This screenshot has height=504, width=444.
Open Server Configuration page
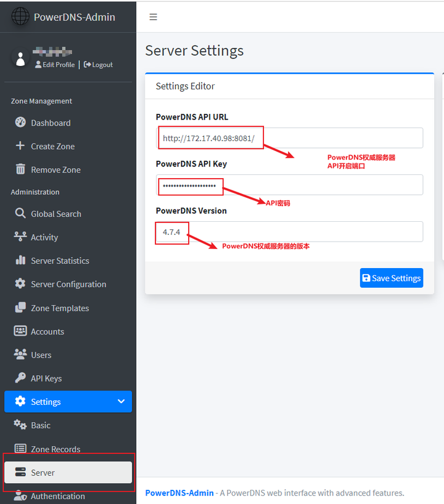click(x=68, y=284)
